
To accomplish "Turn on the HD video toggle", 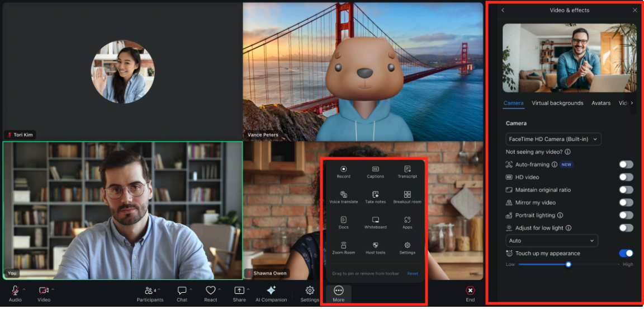I will tap(626, 177).
